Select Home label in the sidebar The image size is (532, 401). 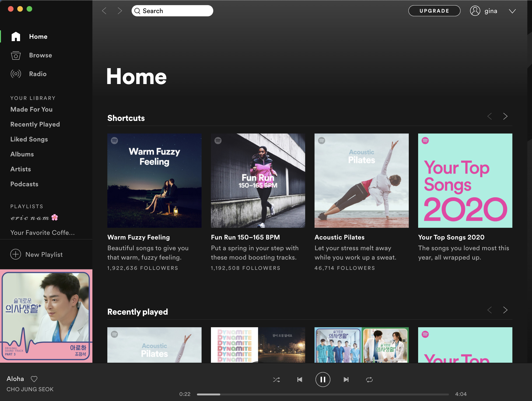pyautogui.click(x=38, y=37)
